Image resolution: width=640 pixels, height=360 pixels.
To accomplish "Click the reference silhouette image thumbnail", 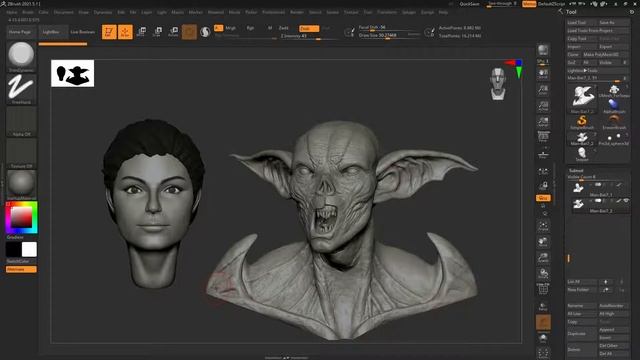I will 73,73.
